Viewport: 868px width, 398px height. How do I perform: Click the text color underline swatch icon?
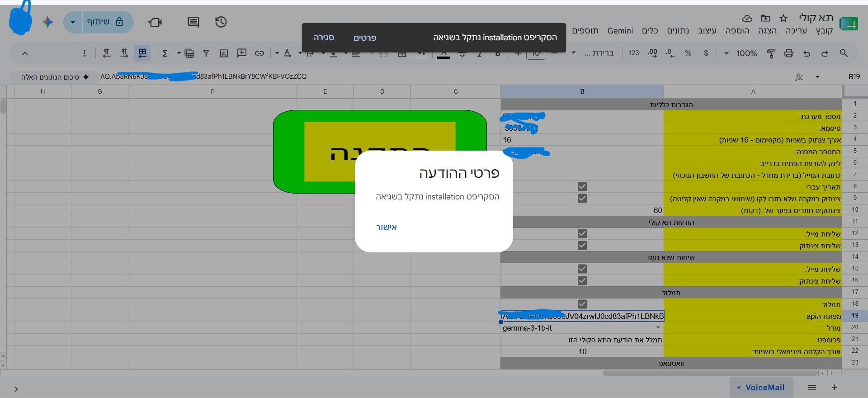444,53
